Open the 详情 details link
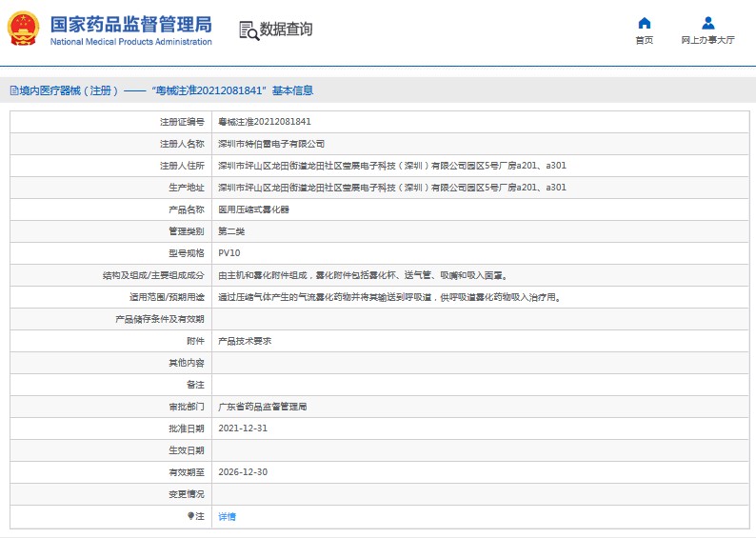Screen dimensions: 756x538 tap(228, 516)
